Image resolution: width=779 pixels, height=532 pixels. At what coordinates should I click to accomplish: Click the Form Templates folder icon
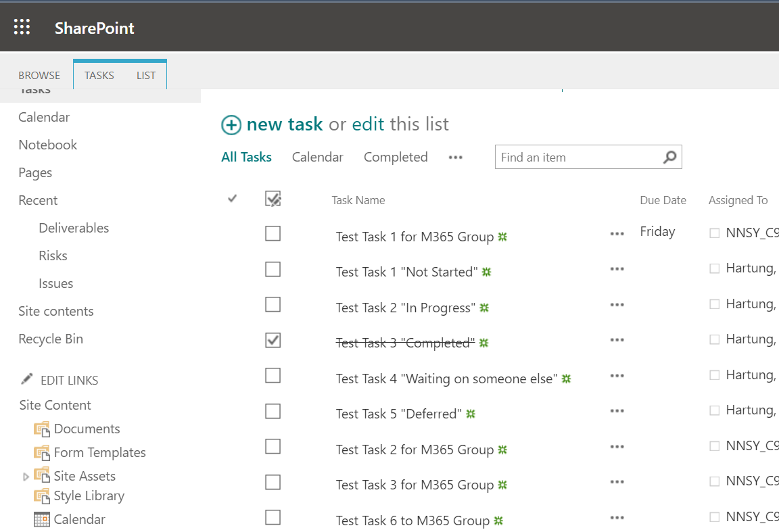tap(42, 453)
